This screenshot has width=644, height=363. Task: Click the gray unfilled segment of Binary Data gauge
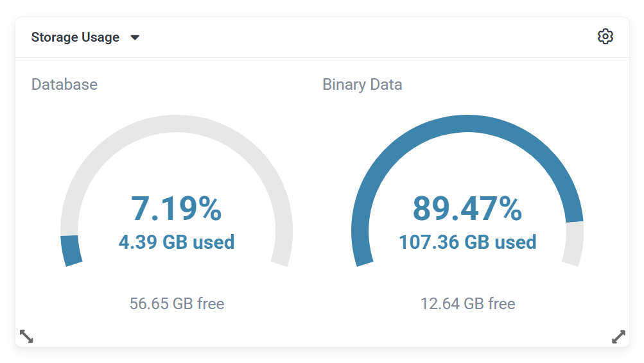coord(573,244)
